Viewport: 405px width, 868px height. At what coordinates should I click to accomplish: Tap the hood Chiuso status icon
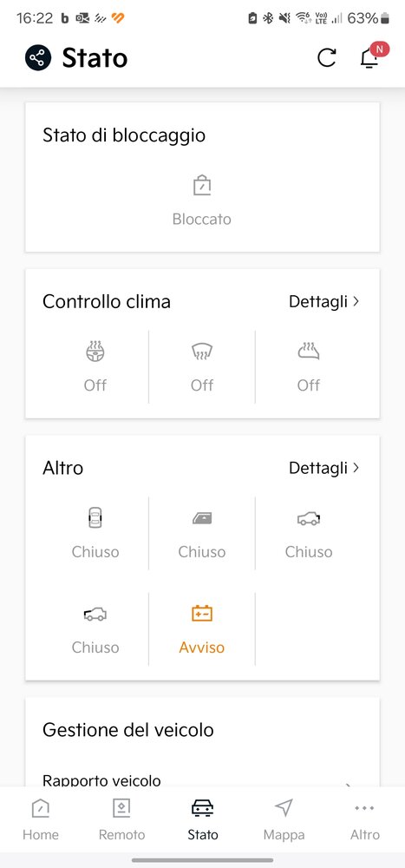95,614
